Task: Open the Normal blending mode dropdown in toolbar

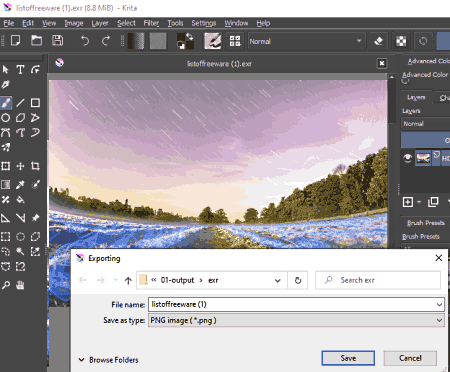Action: 306,41
